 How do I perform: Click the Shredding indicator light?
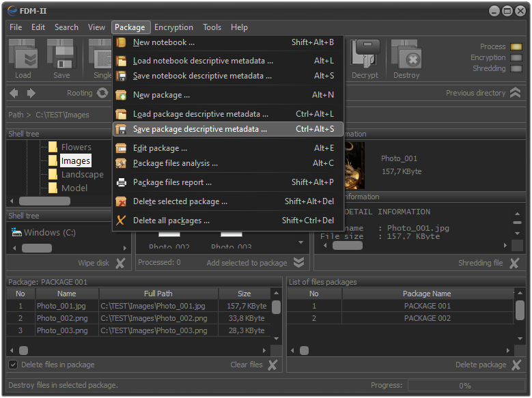[516, 68]
